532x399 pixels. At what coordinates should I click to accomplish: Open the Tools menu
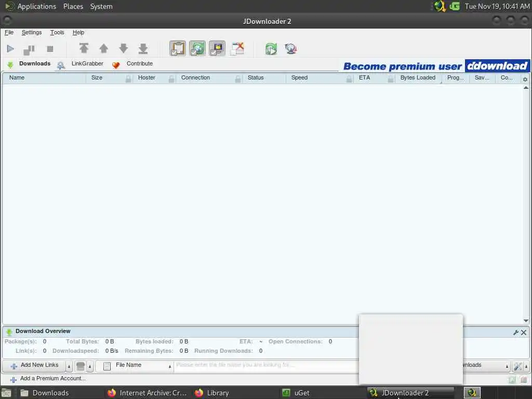click(57, 33)
